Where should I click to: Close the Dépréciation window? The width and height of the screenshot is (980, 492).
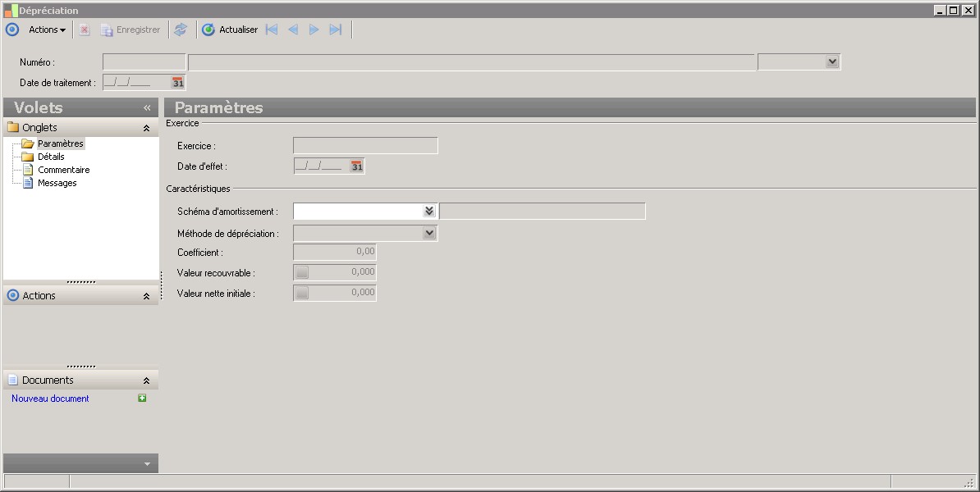[x=969, y=10]
